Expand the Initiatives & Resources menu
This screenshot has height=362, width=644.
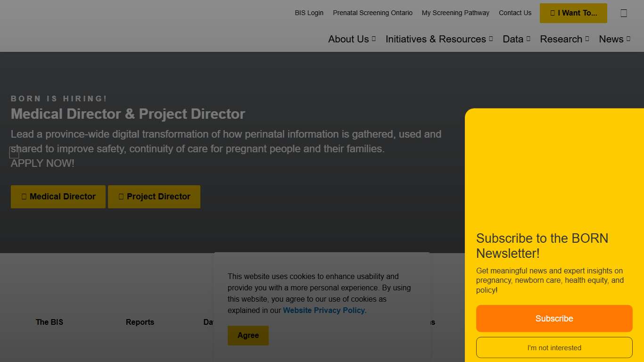click(439, 39)
